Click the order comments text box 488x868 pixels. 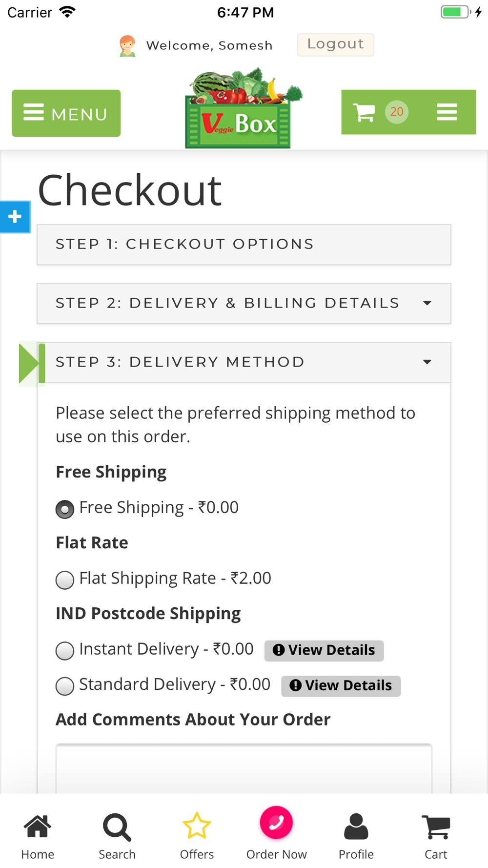244,769
